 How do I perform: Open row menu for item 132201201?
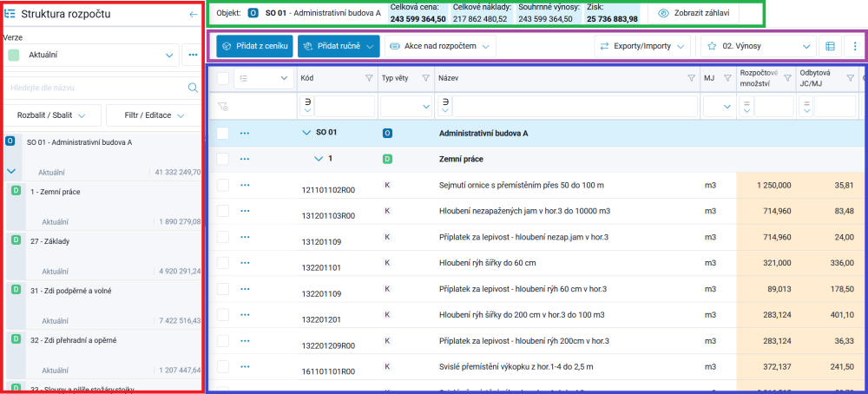(246, 314)
